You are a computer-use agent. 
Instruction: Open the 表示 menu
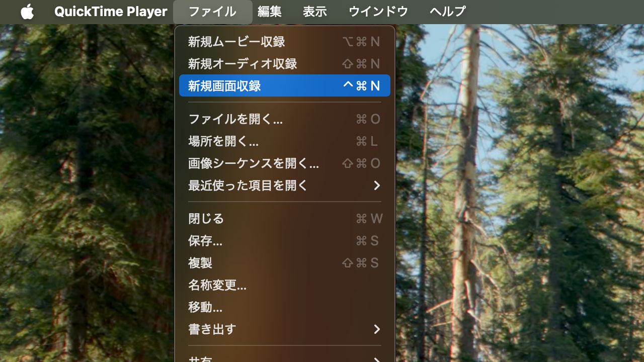click(x=315, y=12)
